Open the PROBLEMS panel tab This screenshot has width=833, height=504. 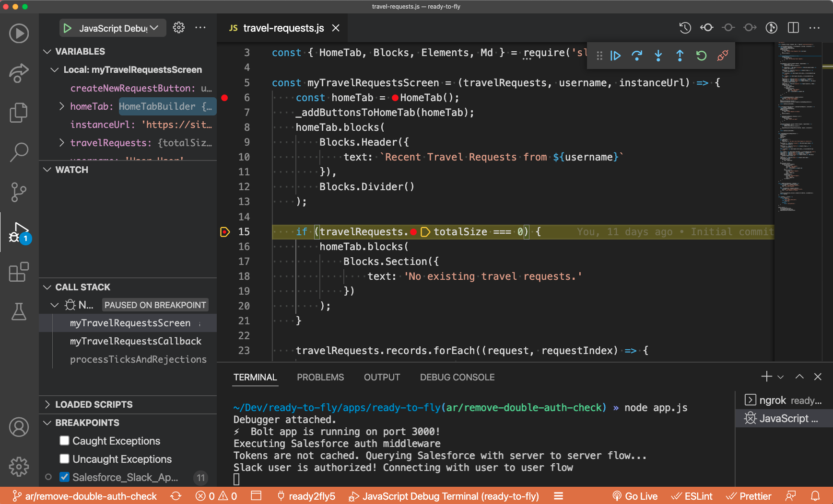pyautogui.click(x=320, y=377)
